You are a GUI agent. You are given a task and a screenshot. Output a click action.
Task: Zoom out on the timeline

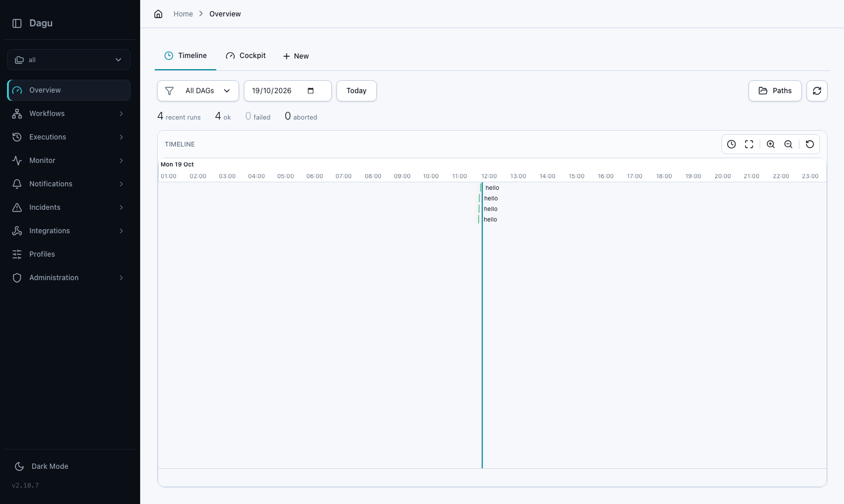coord(788,144)
